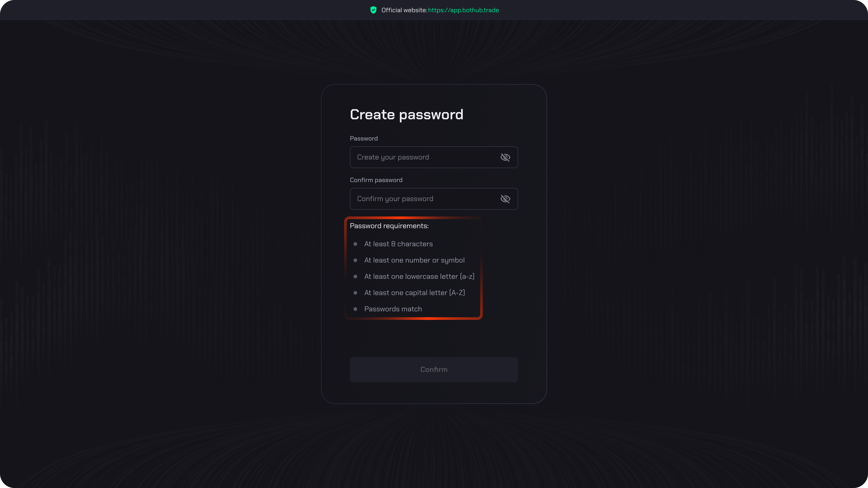This screenshot has height=488, width=868.
Task: Click the Password label above the first field
Action: (363, 138)
